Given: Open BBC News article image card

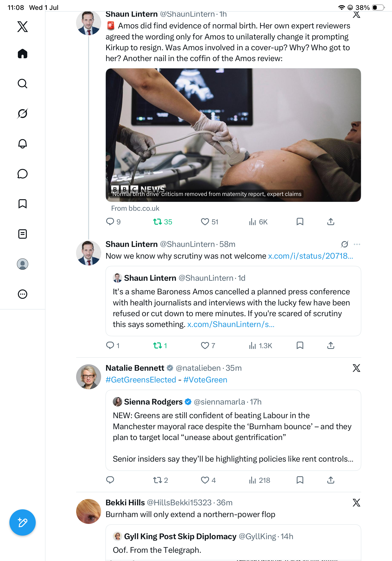Looking at the screenshot, I should 233,135.
